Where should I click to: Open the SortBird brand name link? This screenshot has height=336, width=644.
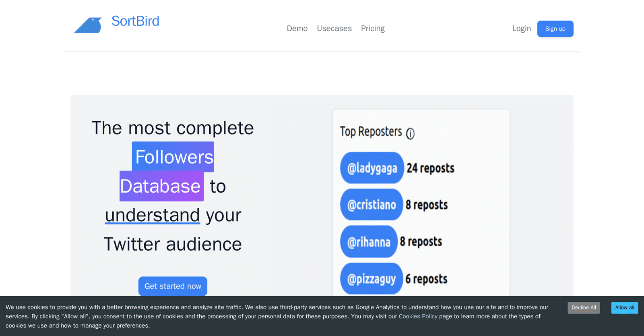point(135,21)
